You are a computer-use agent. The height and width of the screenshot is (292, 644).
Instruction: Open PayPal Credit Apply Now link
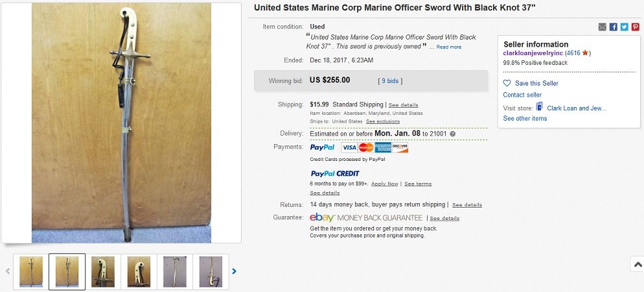coord(385,184)
